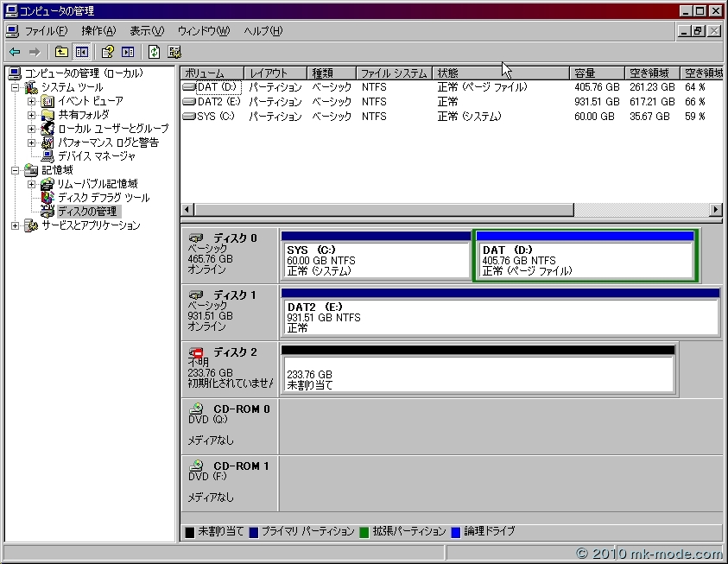Expand the サービスとアプリケーション tree node
The height and width of the screenshot is (564, 728).
(16, 225)
